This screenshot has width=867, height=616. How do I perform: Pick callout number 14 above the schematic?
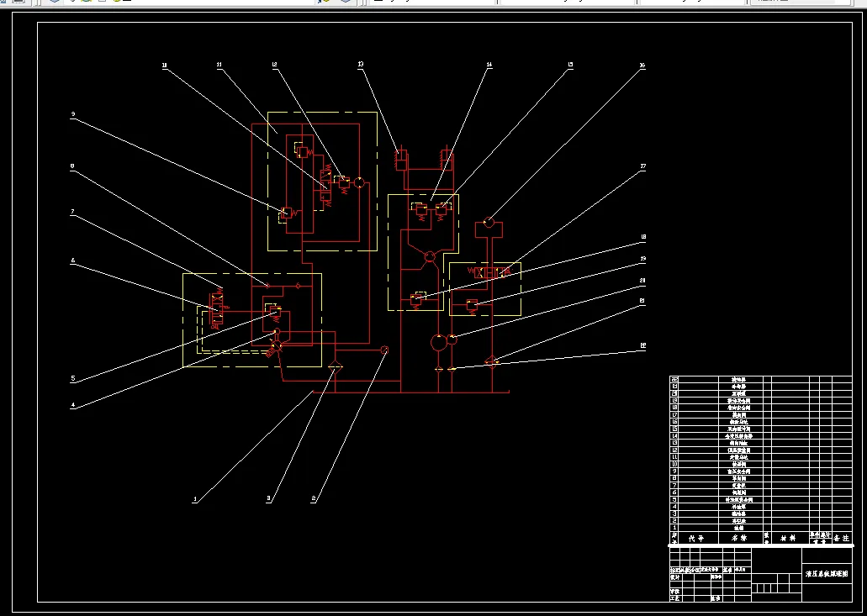[489, 65]
